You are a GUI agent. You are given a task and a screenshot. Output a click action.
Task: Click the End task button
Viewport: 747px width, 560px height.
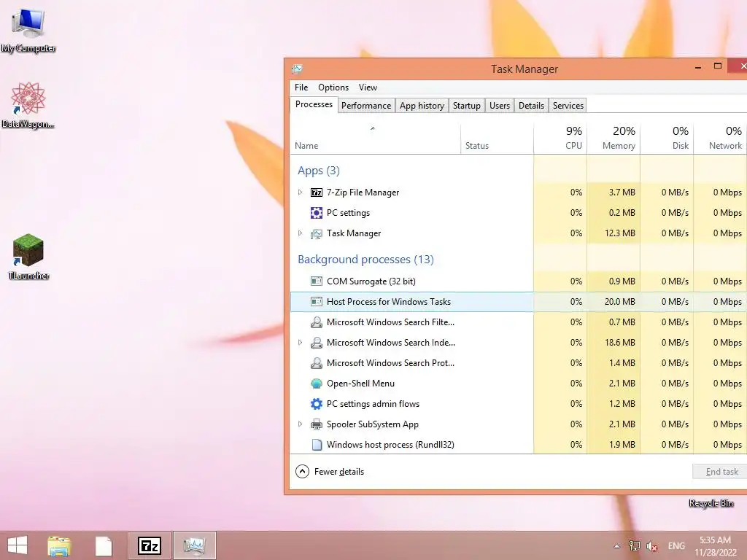[x=721, y=472]
